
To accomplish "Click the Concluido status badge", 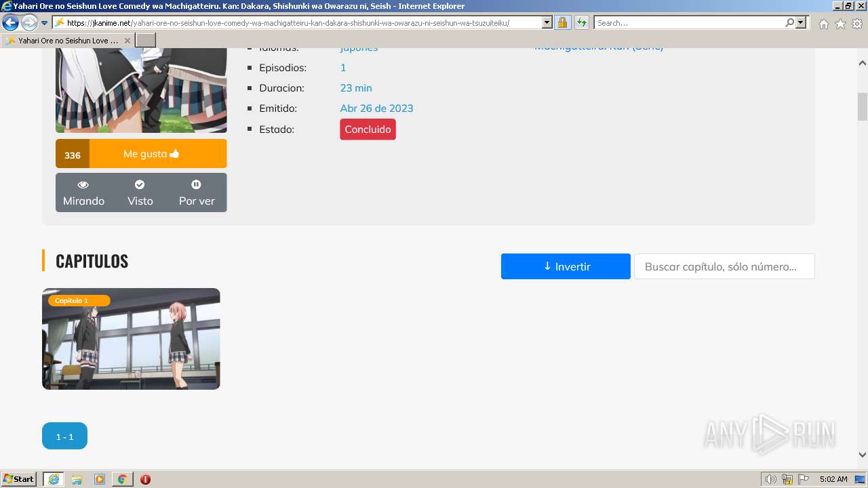I will (x=368, y=129).
